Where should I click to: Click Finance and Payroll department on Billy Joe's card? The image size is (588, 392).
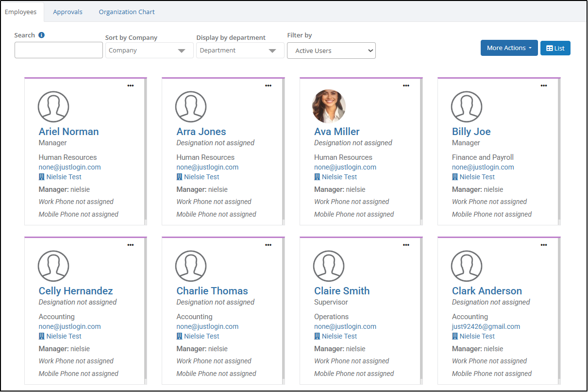(x=483, y=157)
